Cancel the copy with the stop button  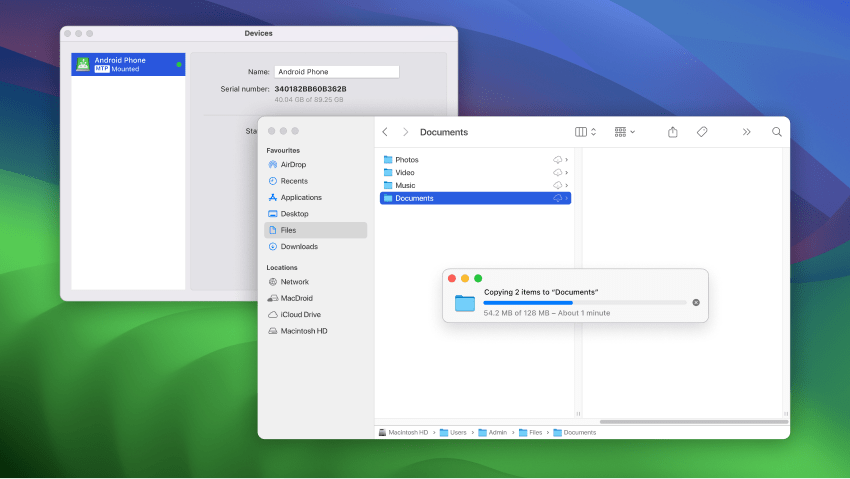point(696,302)
